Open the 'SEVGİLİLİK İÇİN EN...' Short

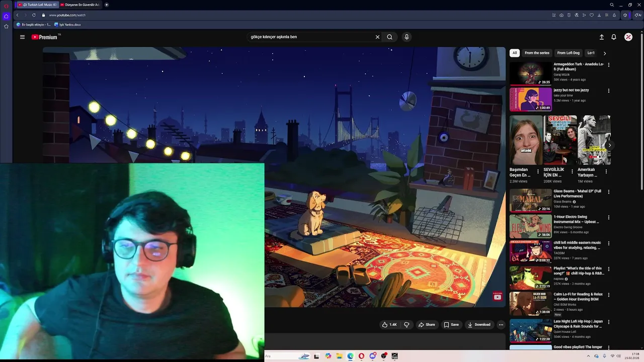[x=560, y=140]
